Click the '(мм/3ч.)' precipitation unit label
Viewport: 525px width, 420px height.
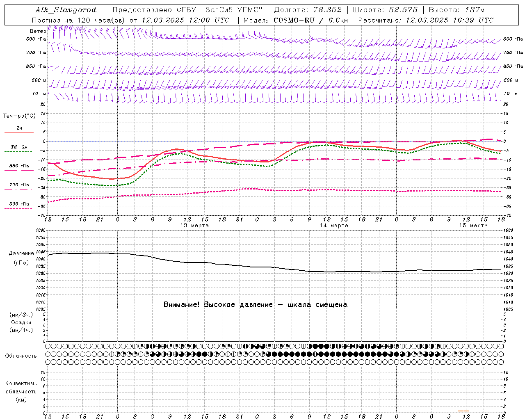21,315
